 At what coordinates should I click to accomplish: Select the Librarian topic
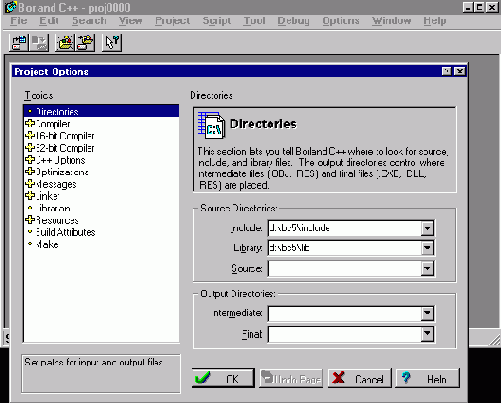(53, 208)
